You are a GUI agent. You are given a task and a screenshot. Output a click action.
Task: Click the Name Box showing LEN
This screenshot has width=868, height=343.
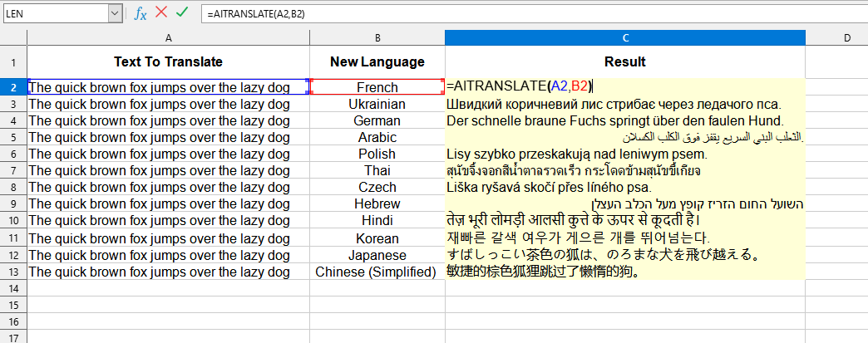54,13
